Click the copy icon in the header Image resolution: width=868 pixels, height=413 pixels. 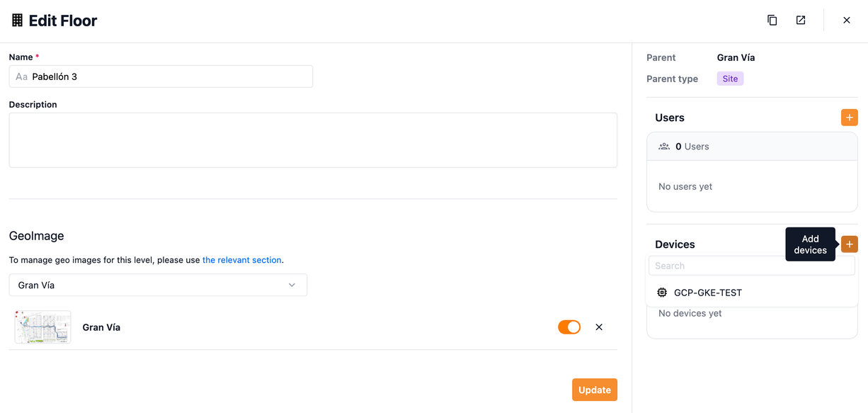pyautogui.click(x=772, y=21)
